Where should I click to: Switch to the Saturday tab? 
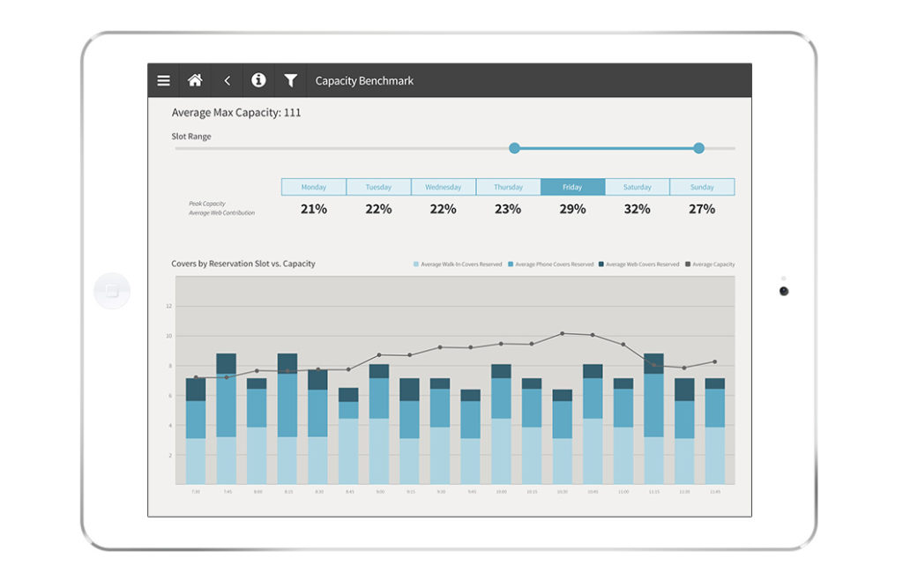[x=638, y=187]
